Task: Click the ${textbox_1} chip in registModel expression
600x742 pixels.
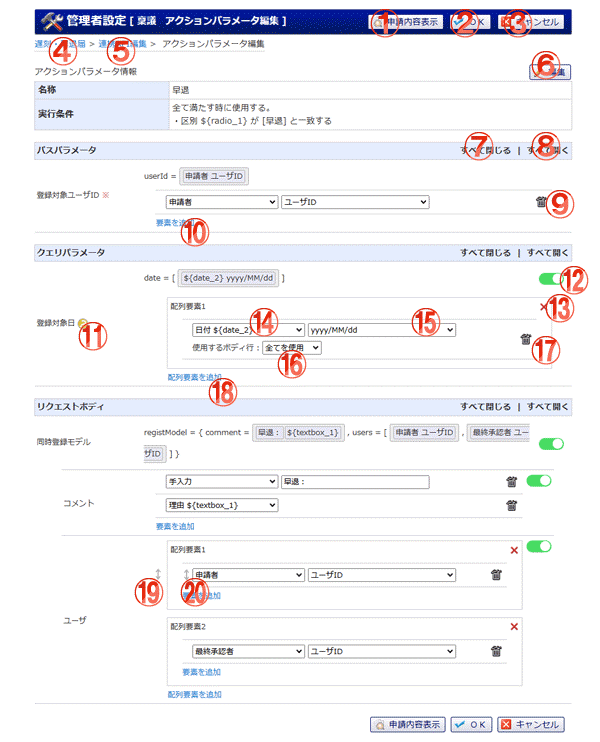Action: click(x=312, y=433)
